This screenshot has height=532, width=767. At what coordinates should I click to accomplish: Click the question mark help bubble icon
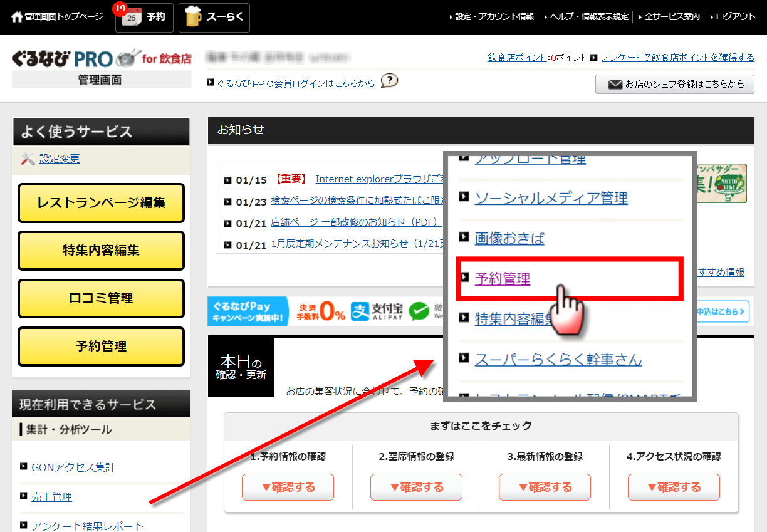tap(390, 81)
